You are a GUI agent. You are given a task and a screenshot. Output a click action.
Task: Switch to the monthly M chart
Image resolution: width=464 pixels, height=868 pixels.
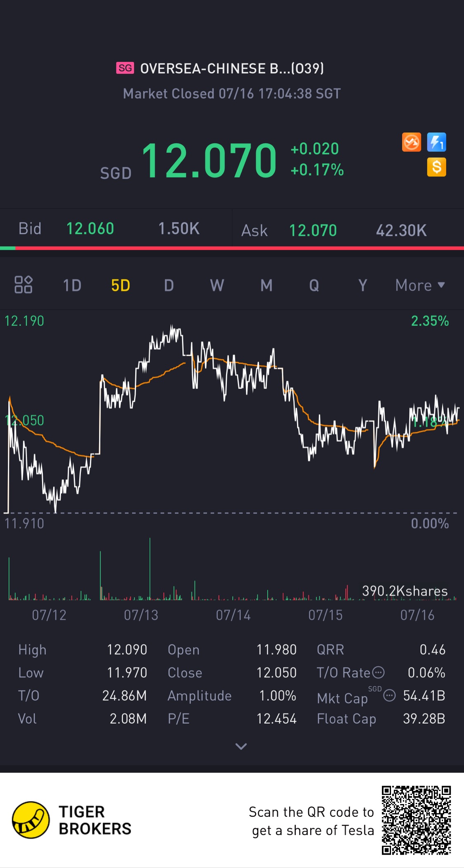tap(266, 285)
